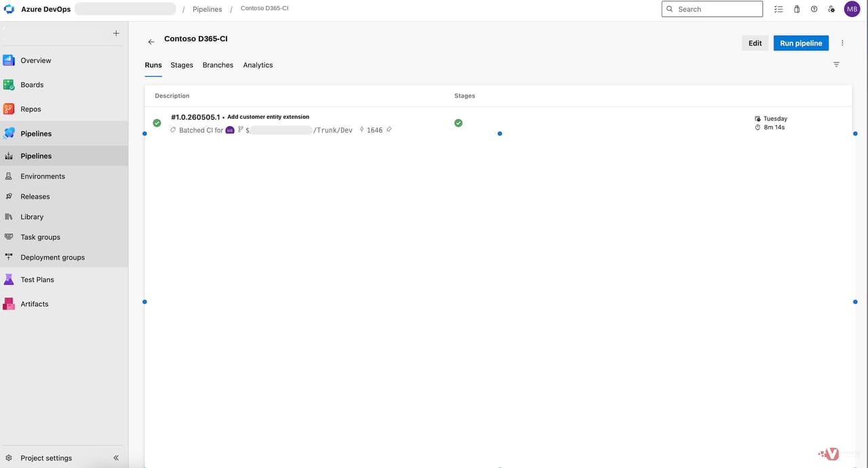This screenshot has height=468, width=868.
Task: Collapse the sidebar with double-chevron icon
Action: point(116,458)
